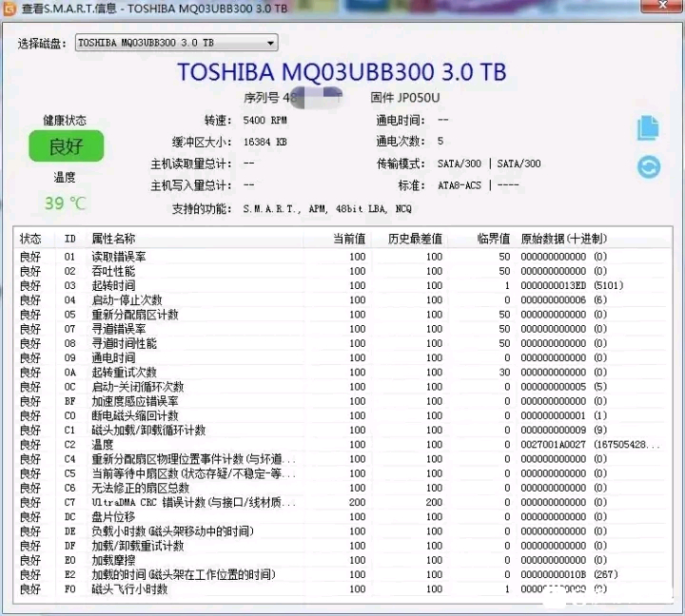Select the C4 重新分配扇区物理位置事件计数 row

tap(342, 458)
